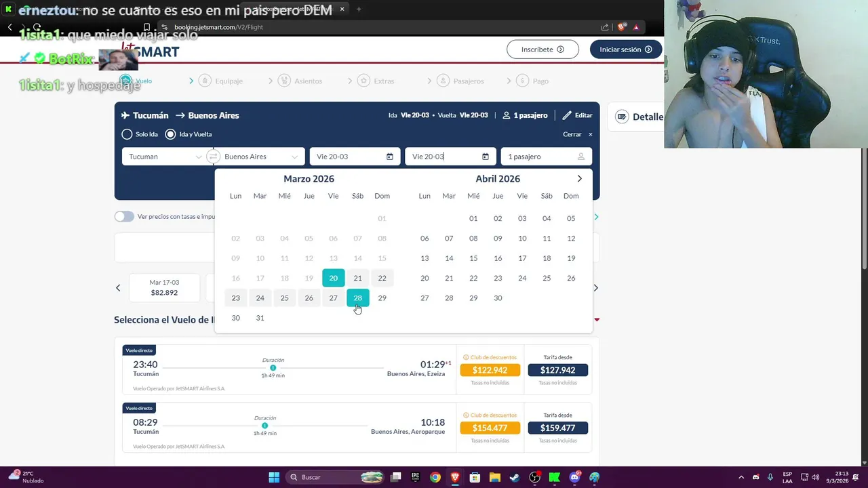Open Brave browser from taskbar
Screen dimensions: 868x488
[x=455, y=477]
